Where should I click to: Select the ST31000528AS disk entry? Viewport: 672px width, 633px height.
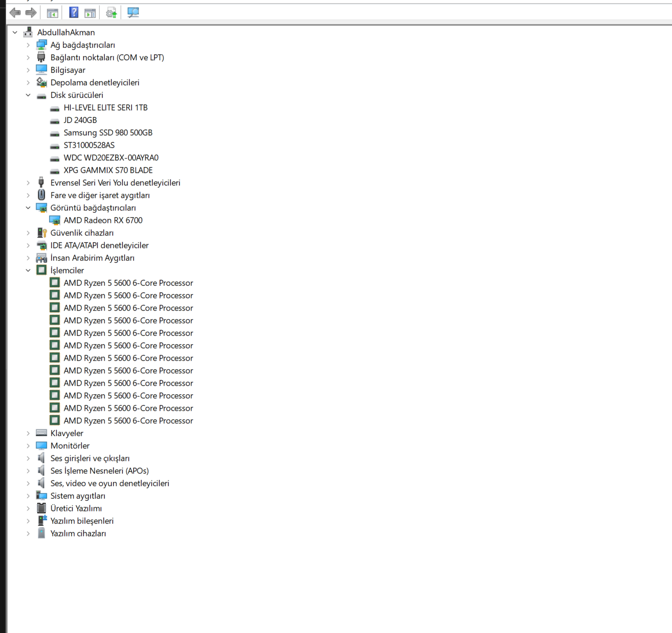pyautogui.click(x=89, y=145)
